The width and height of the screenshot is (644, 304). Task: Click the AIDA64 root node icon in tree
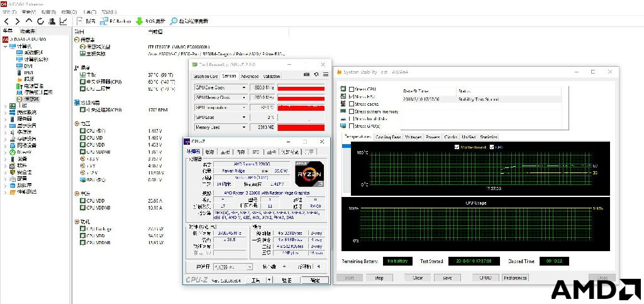coord(5,40)
